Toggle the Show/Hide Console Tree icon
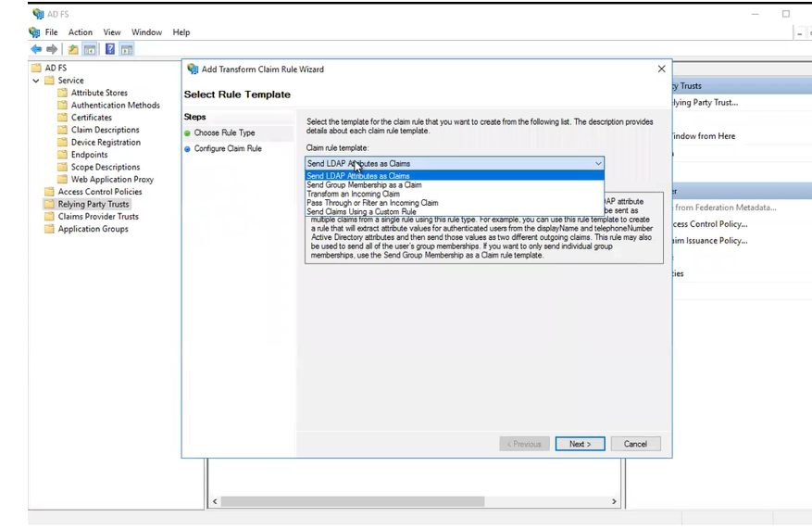This screenshot has height=529, width=812. coord(90,49)
